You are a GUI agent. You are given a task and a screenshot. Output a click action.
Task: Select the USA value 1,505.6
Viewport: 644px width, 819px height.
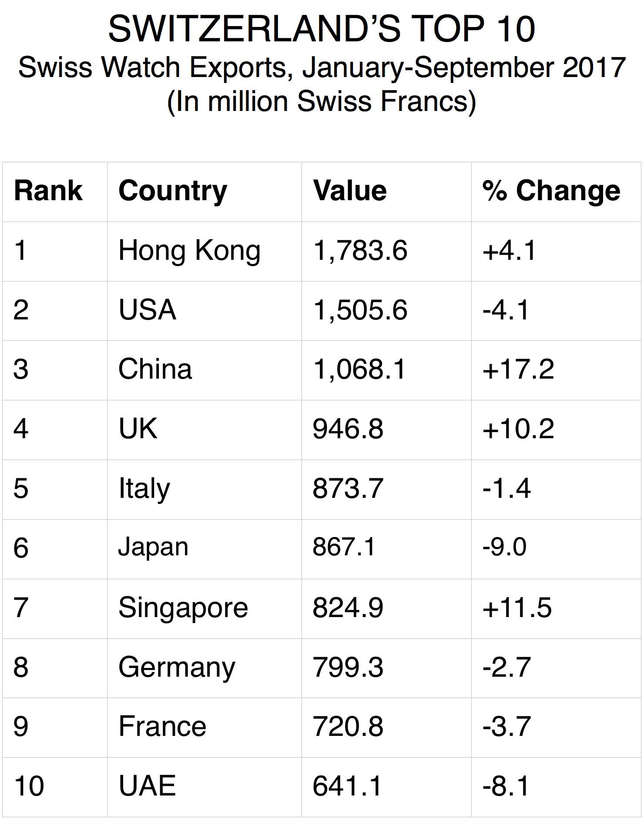360,310
